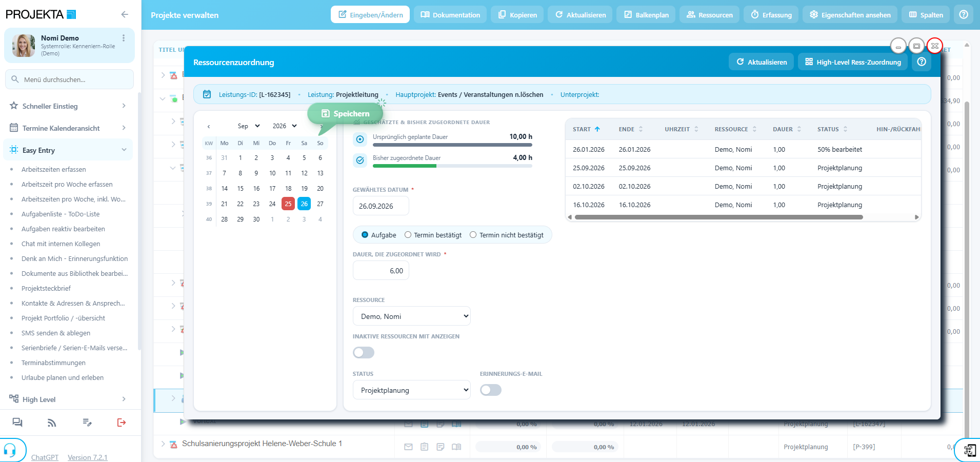
Task: Click the Balkenplan toolbar button
Action: tap(646, 15)
